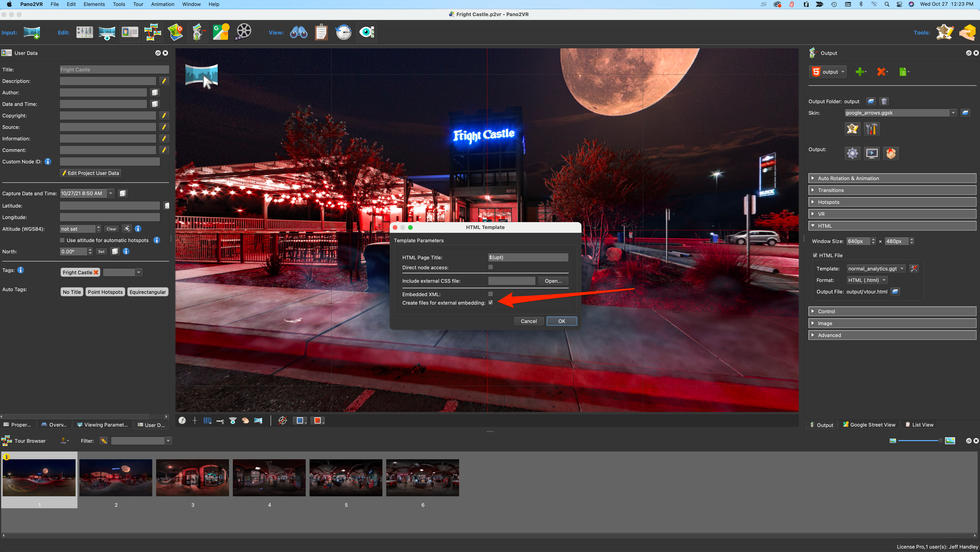The image size is (980, 552).
Task: Open the Skin Editor tool icon
Action: click(945, 32)
